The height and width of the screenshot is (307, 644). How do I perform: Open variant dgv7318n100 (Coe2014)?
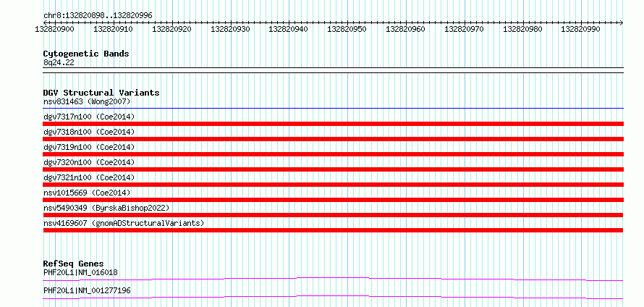[89, 132]
